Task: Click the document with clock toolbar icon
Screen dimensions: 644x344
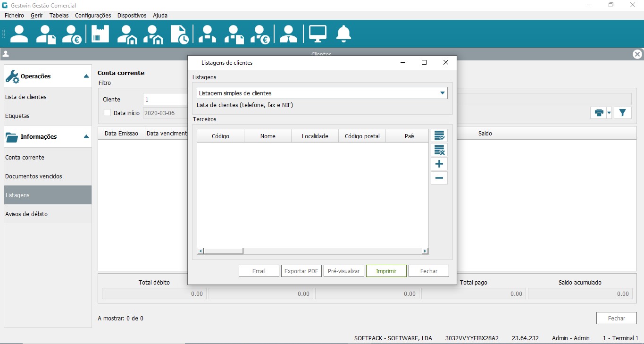Action: (x=180, y=34)
